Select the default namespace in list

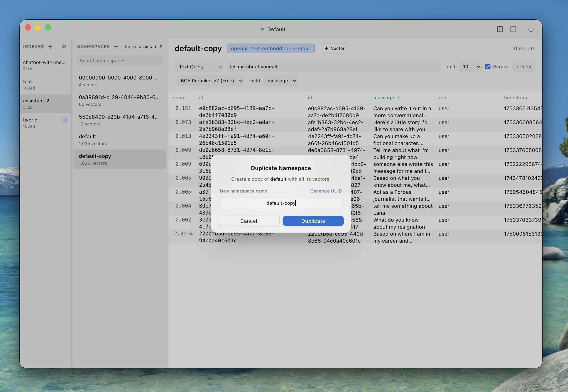(x=120, y=140)
